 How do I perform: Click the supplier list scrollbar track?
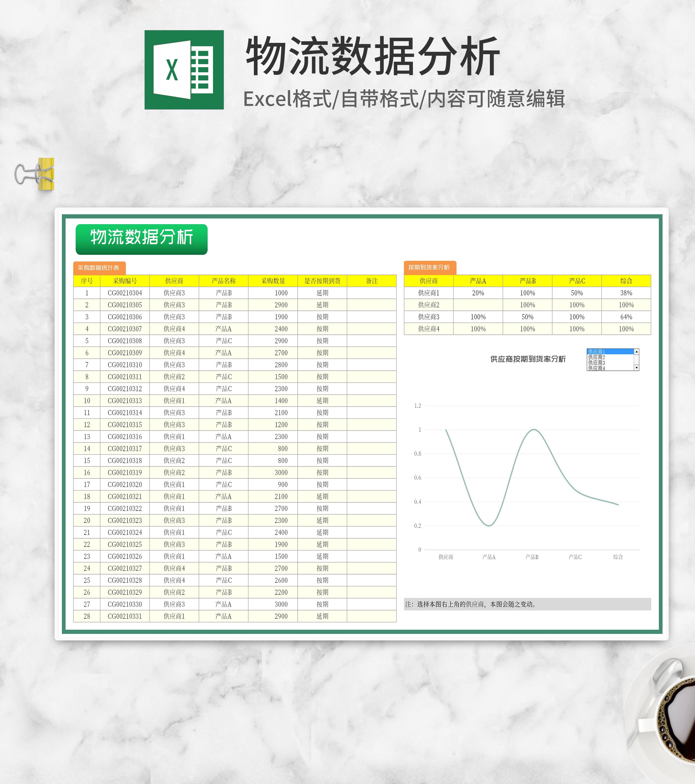(636, 360)
